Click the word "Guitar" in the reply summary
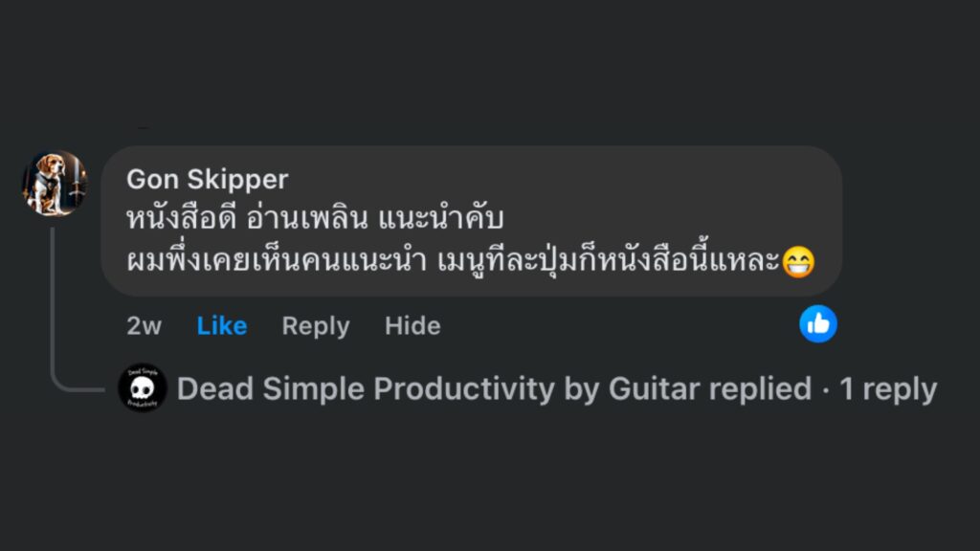 (x=655, y=389)
